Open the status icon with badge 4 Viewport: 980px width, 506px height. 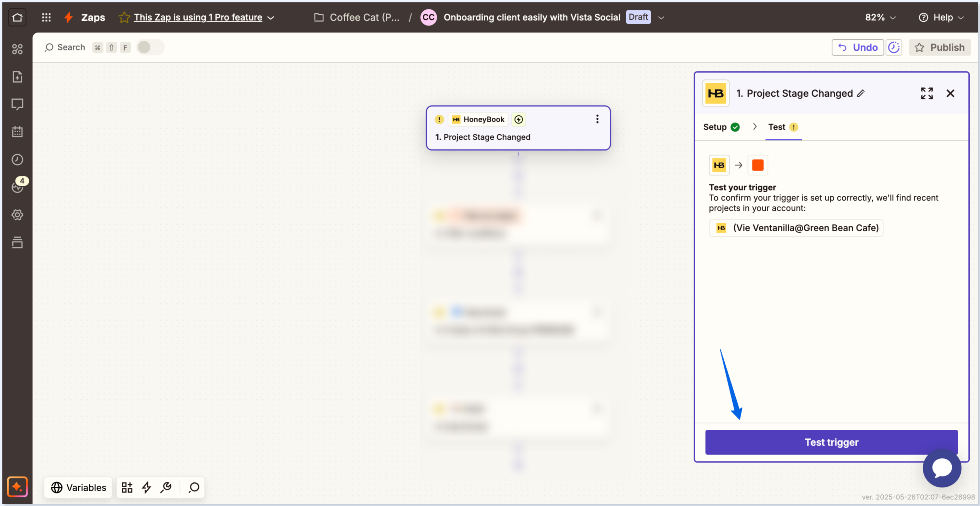click(18, 186)
